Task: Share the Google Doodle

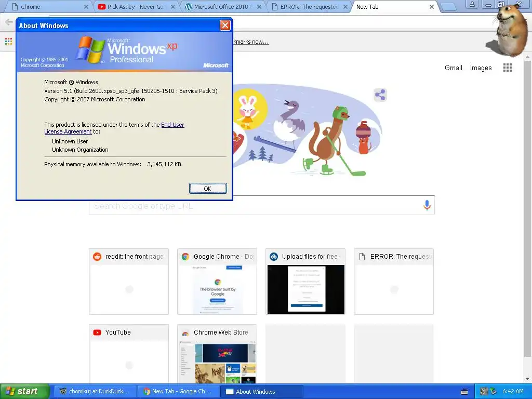Action: tap(380, 95)
